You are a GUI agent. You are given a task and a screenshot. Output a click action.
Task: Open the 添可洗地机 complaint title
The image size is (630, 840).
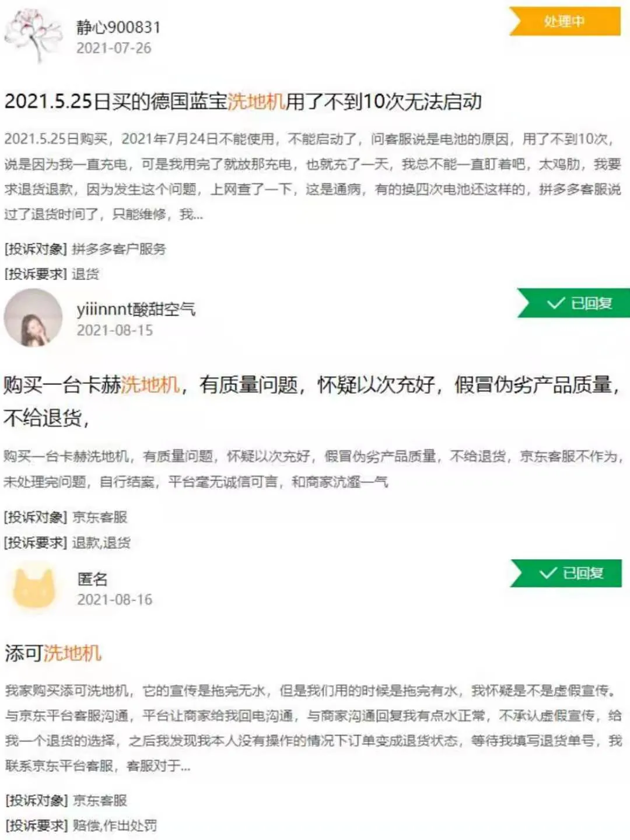[53, 653]
